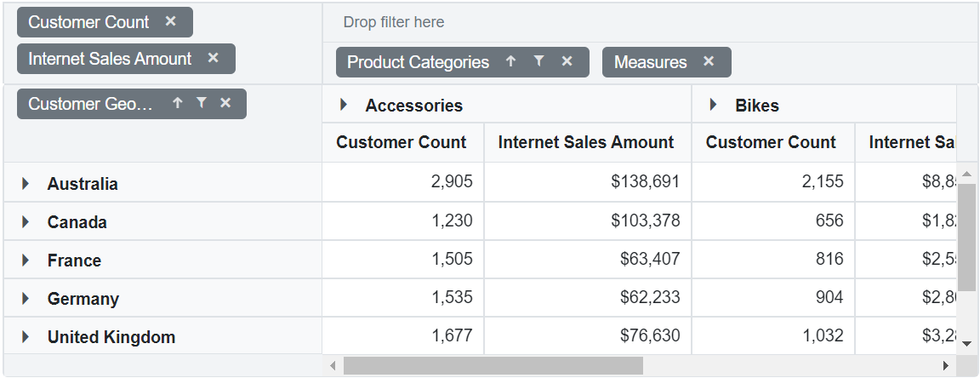
Task: Click the vertical scrollbar thumb
Action: (966, 238)
